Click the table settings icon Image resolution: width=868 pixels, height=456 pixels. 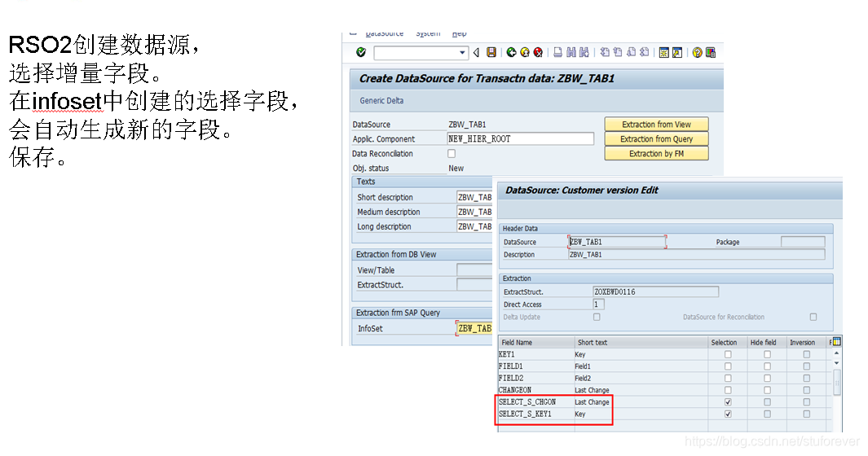[836, 342]
